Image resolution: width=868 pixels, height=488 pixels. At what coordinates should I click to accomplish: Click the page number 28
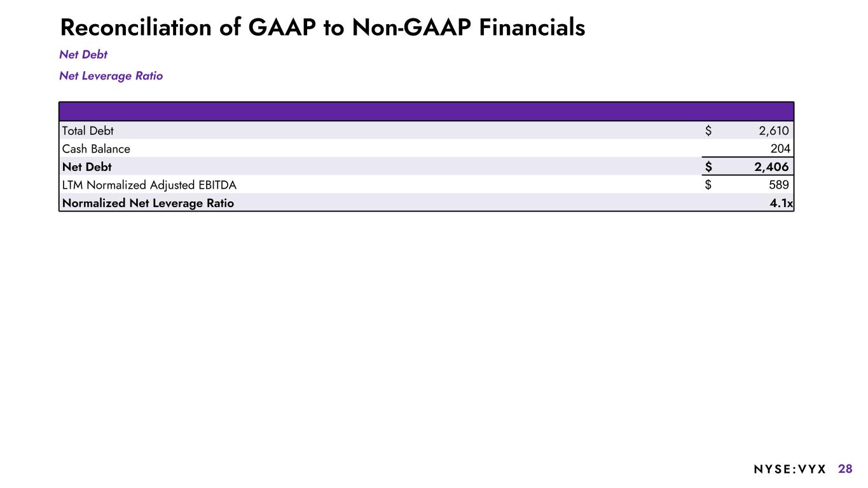[845, 470]
